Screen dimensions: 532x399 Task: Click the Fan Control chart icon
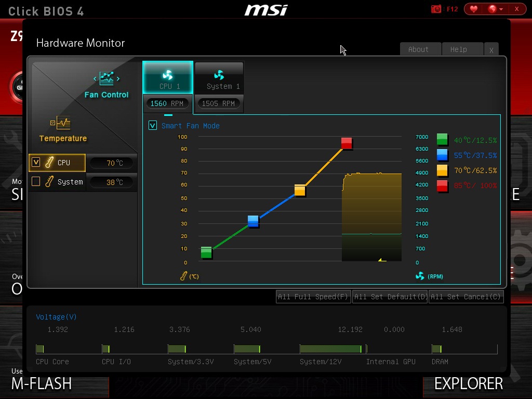(x=107, y=78)
